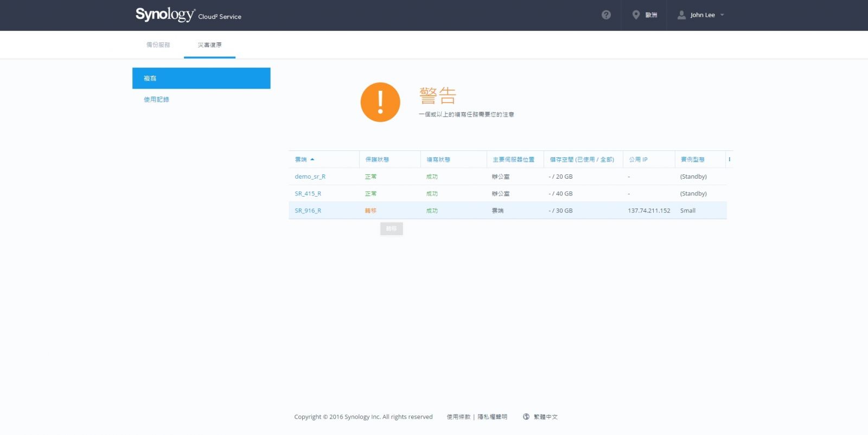This screenshot has height=435, width=868.
Task: Select the 災害復原 tab
Action: [x=209, y=45]
